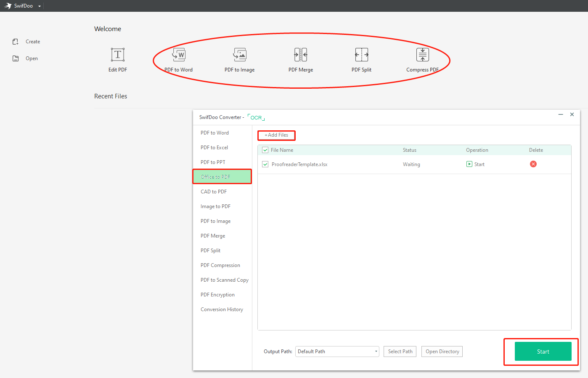Viewport: 588px width, 378px height.
Task: Toggle the File Name header checkbox
Action: tap(265, 150)
